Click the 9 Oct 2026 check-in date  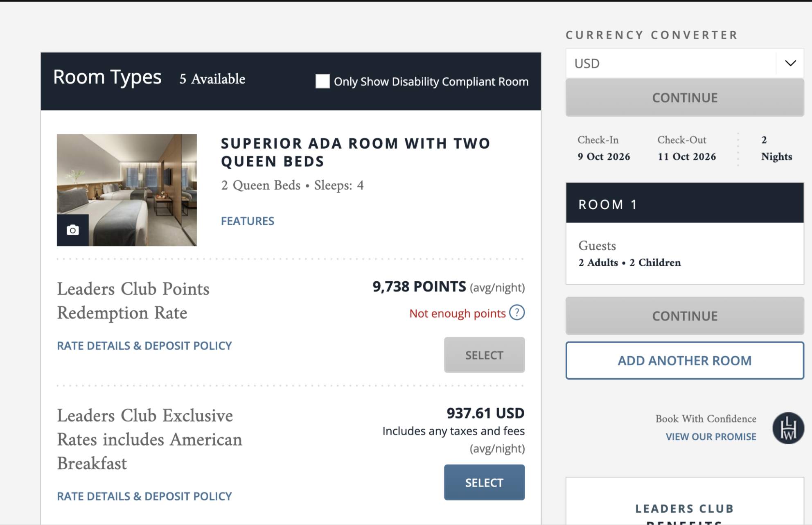point(604,157)
